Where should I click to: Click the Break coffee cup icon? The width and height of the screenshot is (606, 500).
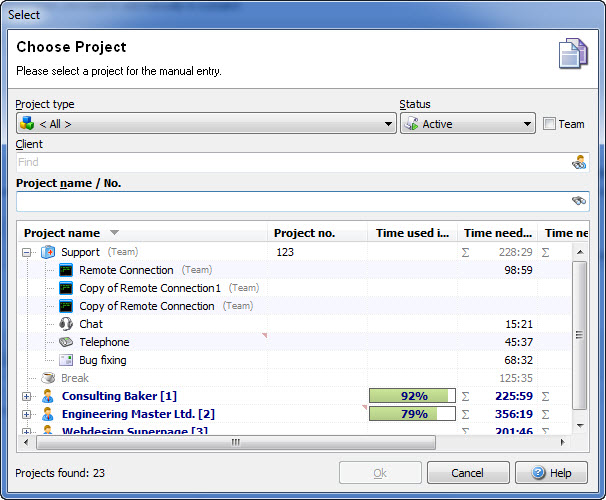[x=48, y=378]
